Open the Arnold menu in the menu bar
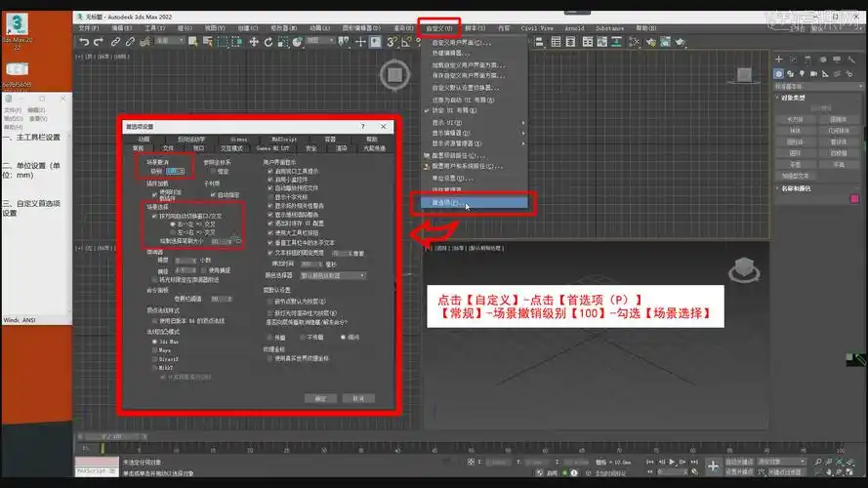The height and width of the screenshot is (488, 868). [x=574, y=28]
